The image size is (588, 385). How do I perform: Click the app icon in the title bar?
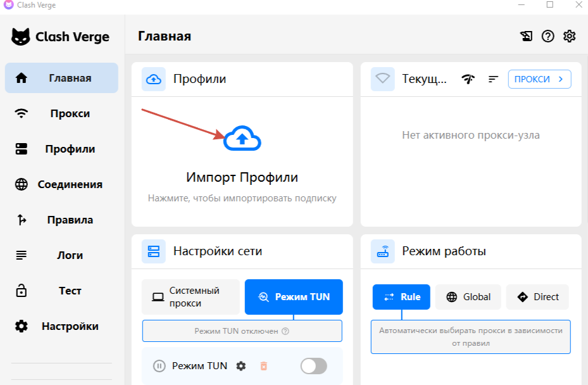point(8,4)
